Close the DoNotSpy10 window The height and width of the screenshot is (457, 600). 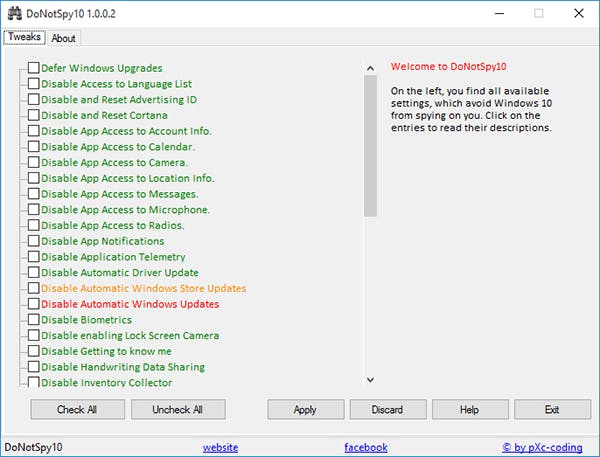(x=579, y=13)
